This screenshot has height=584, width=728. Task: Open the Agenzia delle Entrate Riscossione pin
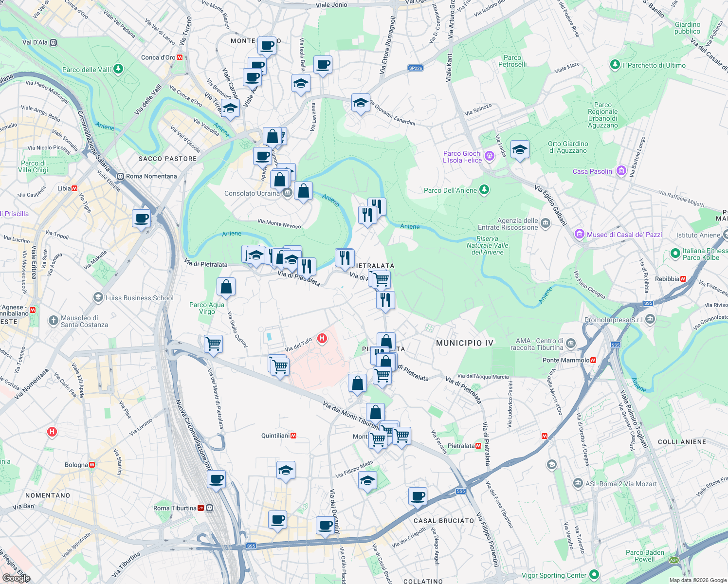545,223
